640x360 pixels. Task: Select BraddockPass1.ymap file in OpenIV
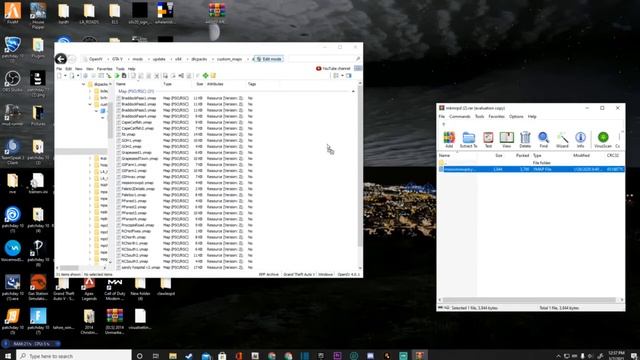139,98
